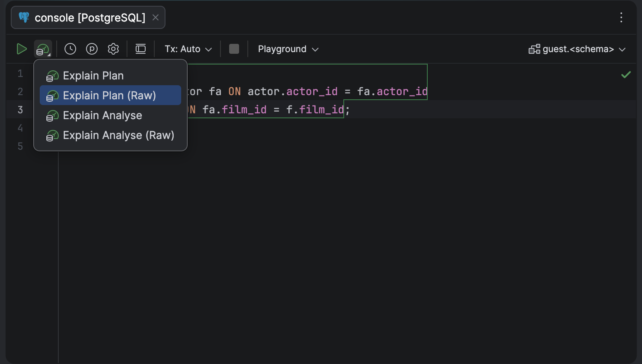The height and width of the screenshot is (364, 642).
Task: Click the PostgreSQL elephant icon on the tab
Action: click(24, 17)
